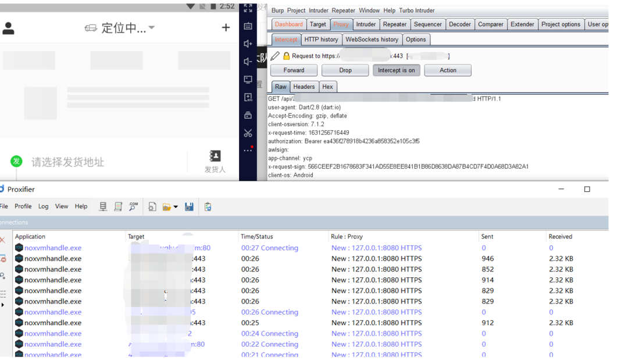The image size is (628, 364).
Task: Click the Nox scissors screenshot icon
Action: point(248,133)
